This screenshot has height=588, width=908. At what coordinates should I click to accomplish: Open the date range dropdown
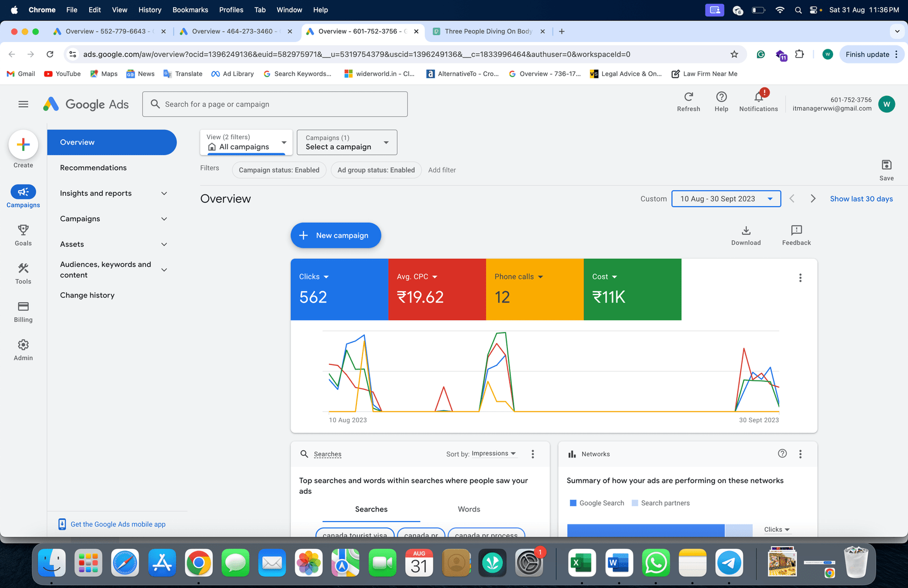(x=726, y=199)
